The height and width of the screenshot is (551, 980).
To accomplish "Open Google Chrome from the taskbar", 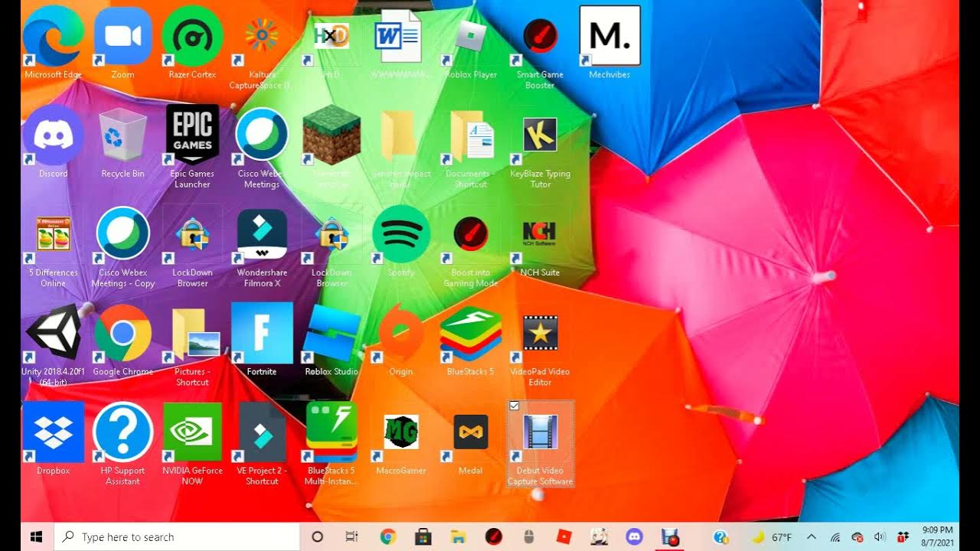I will 387,536.
